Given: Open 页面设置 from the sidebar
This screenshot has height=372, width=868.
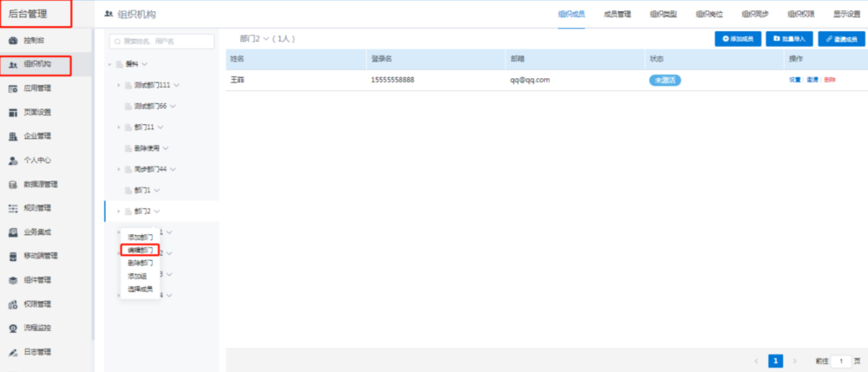Looking at the screenshot, I should pos(13,113).
